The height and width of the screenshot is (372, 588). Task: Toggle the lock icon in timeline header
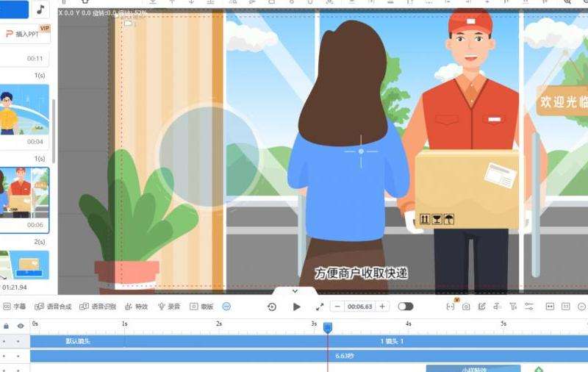(7, 325)
